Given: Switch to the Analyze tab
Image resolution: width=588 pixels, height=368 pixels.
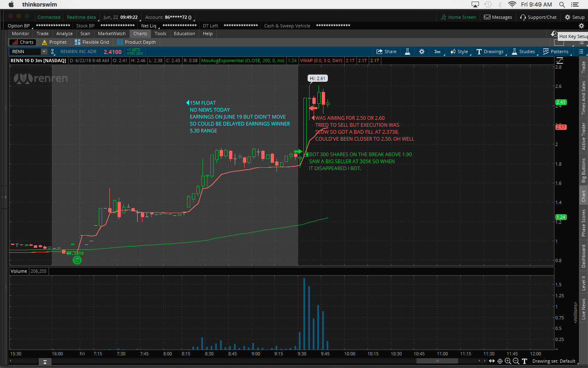Looking at the screenshot, I should [x=65, y=34].
